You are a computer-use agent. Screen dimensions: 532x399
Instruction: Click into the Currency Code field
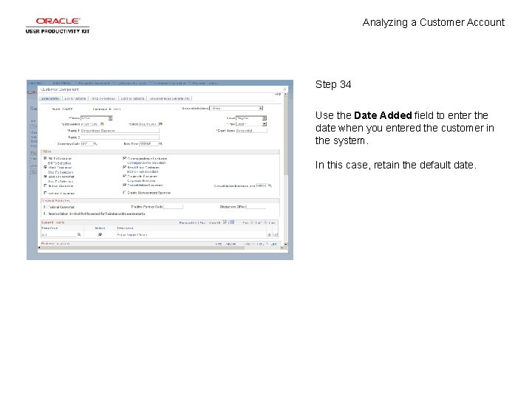point(87,144)
